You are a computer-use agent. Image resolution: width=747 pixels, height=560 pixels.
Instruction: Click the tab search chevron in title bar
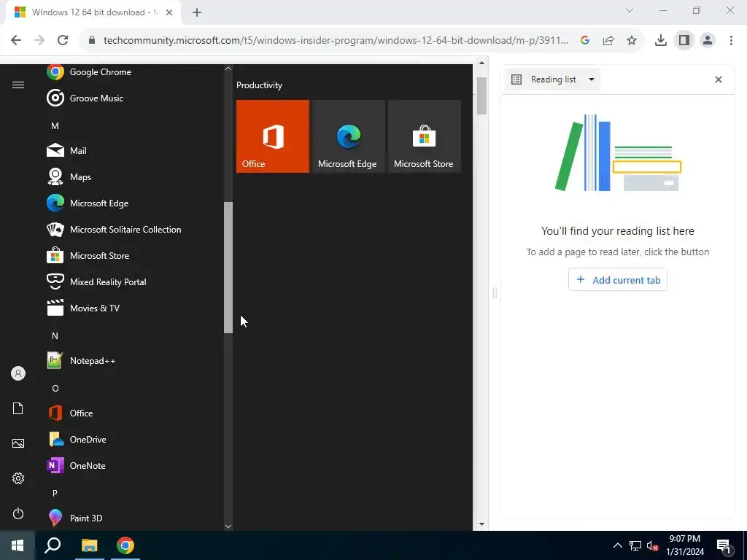click(x=630, y=10)
